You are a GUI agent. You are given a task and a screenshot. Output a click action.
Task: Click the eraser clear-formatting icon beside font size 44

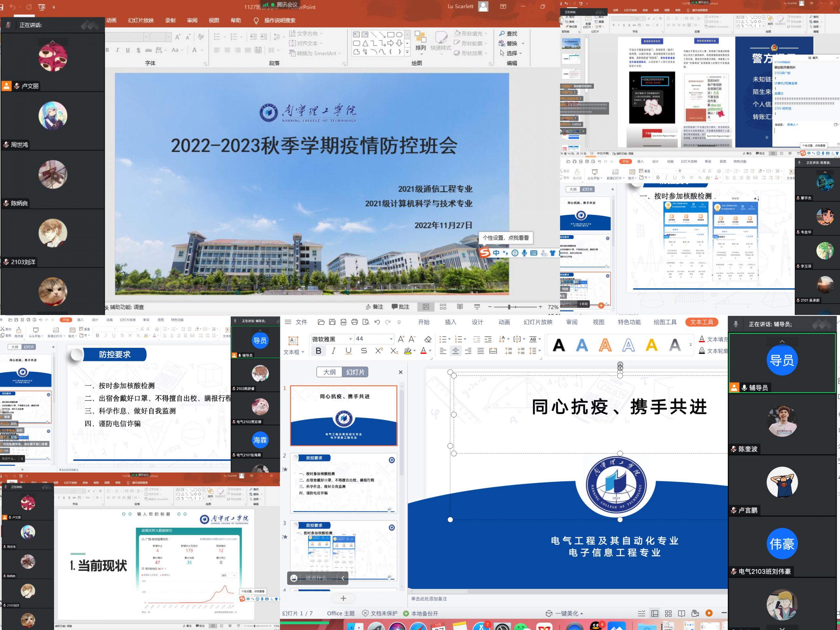point(428,339)
